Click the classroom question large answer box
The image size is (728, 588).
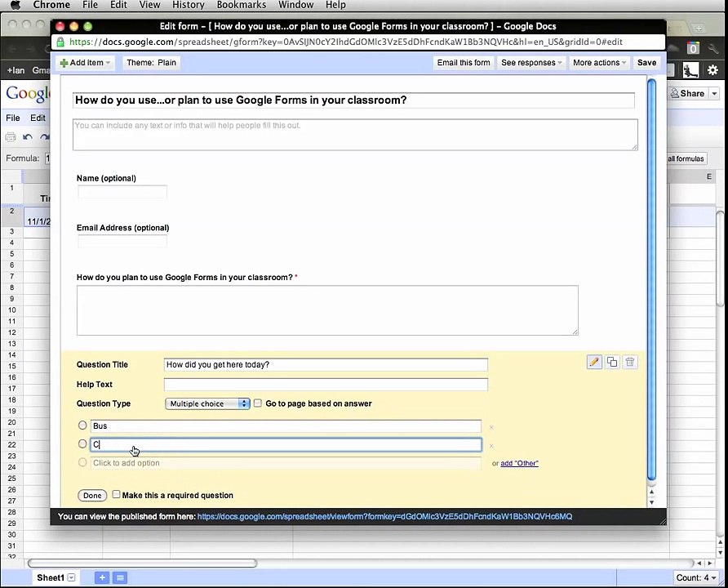coord(327,310)
